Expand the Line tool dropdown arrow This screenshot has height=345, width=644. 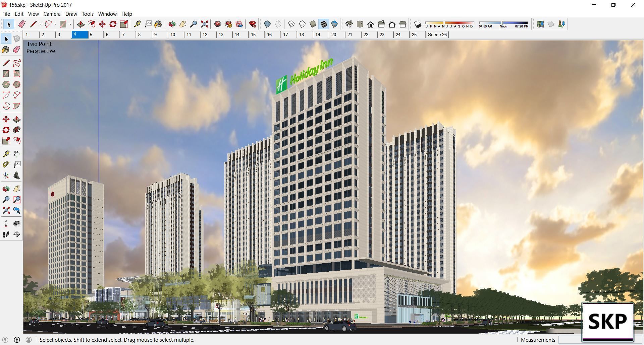(40, 24)
